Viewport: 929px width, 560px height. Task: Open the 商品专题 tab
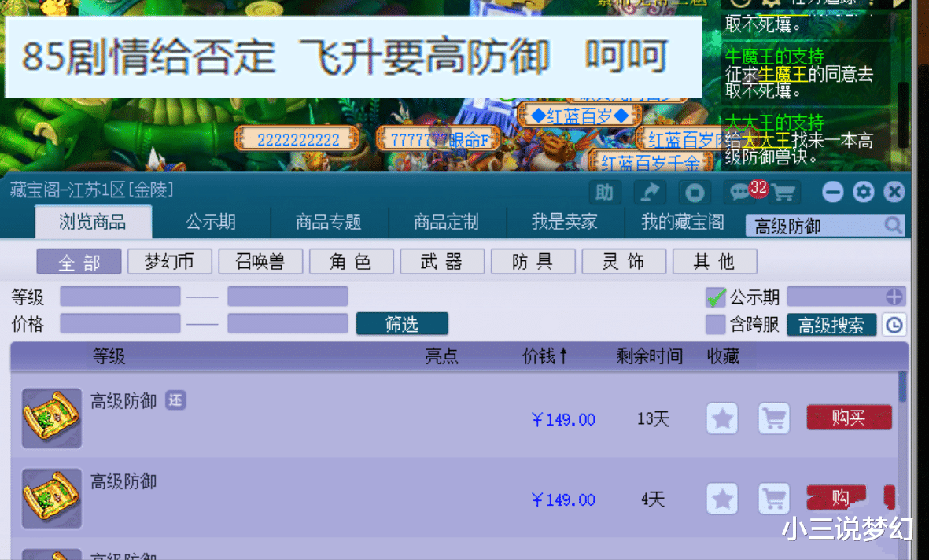pyautogui.click(x=329, y=223)
